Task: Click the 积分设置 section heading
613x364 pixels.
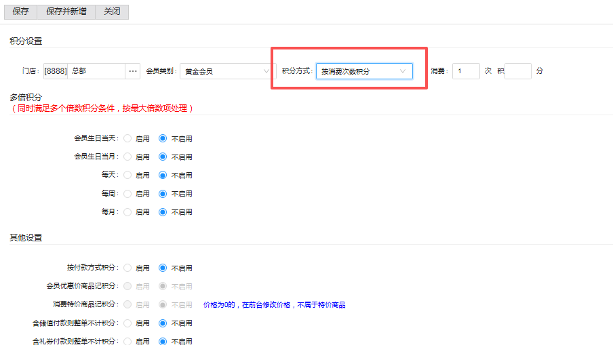Action: (x=26, y=41)
